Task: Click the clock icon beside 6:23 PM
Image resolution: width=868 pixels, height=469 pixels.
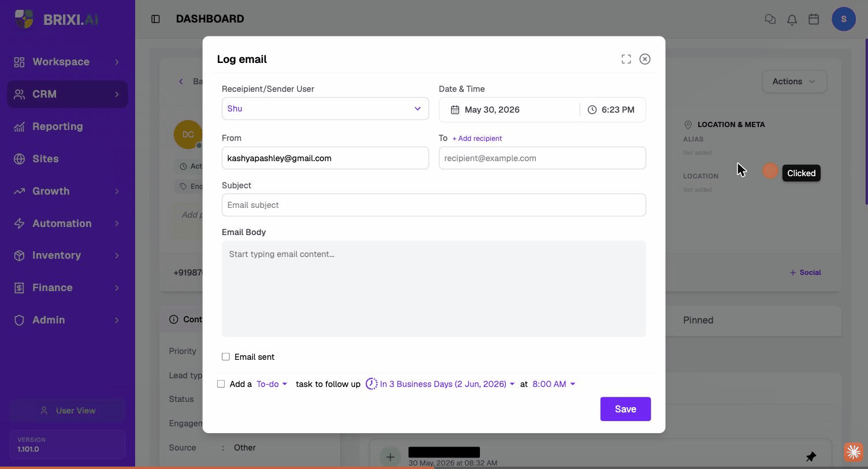Action: (592, 110)
